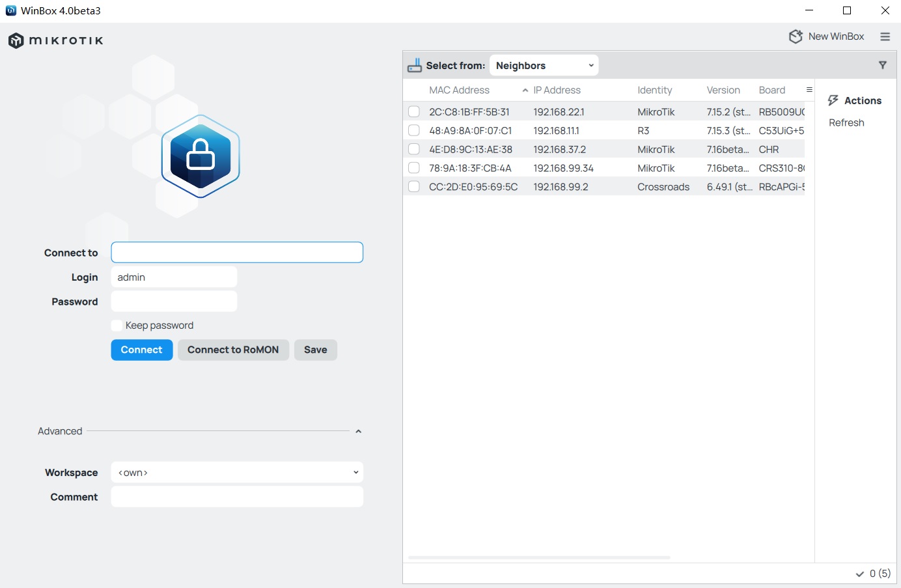This screenshot has height=588, width=901.
Task: Sort by the MAC Address column header
Action: point(459,91)
